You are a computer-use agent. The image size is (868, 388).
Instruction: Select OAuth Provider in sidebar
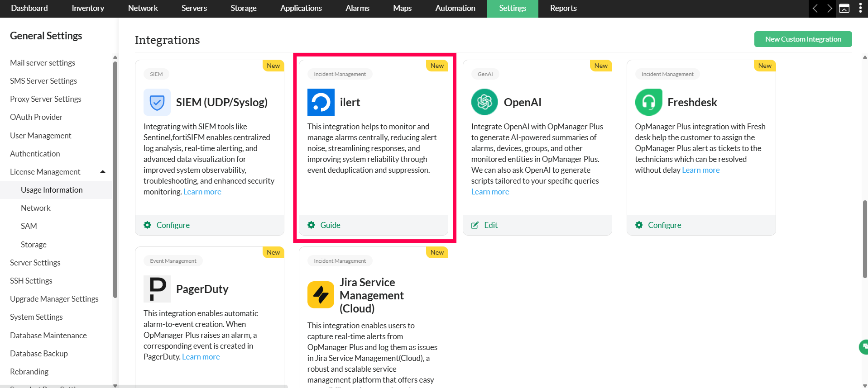tap(36, 117)
